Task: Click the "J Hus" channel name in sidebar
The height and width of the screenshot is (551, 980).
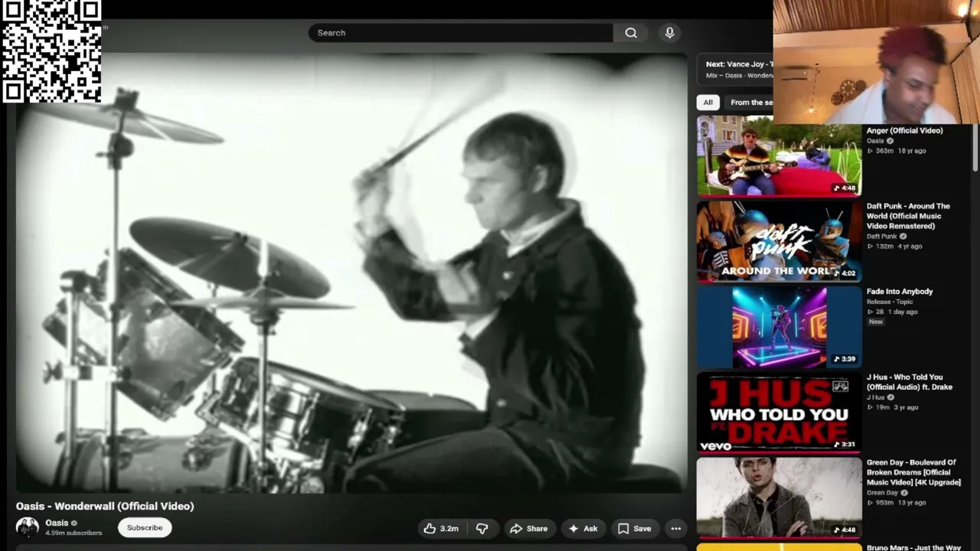Action: coord(875,397)
